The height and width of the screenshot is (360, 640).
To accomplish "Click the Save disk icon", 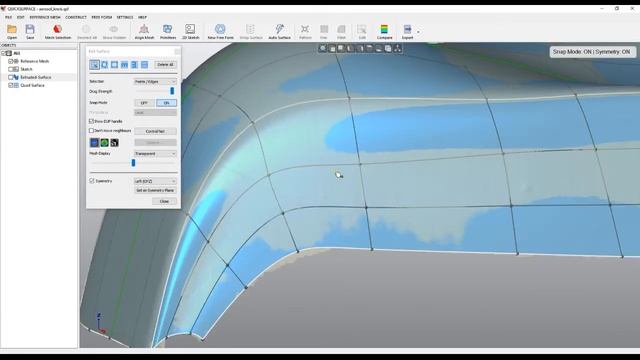I will point(30,29).
